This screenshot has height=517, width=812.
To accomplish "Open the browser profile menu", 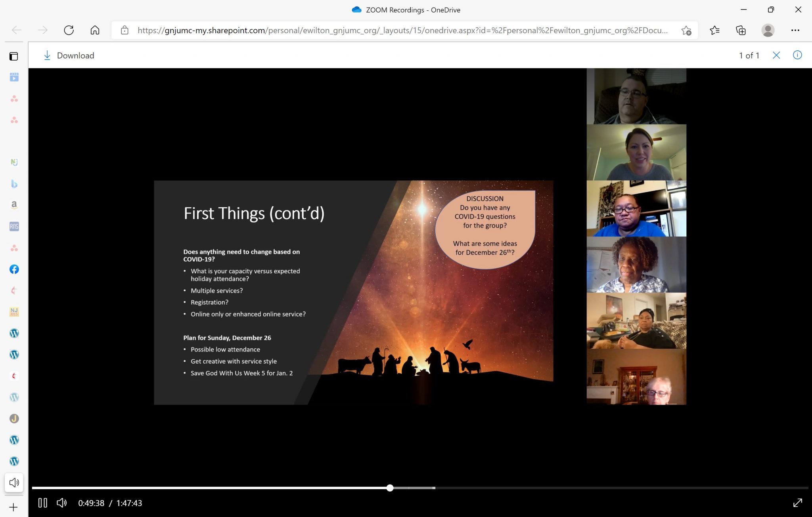I will (x=768, y=30).
